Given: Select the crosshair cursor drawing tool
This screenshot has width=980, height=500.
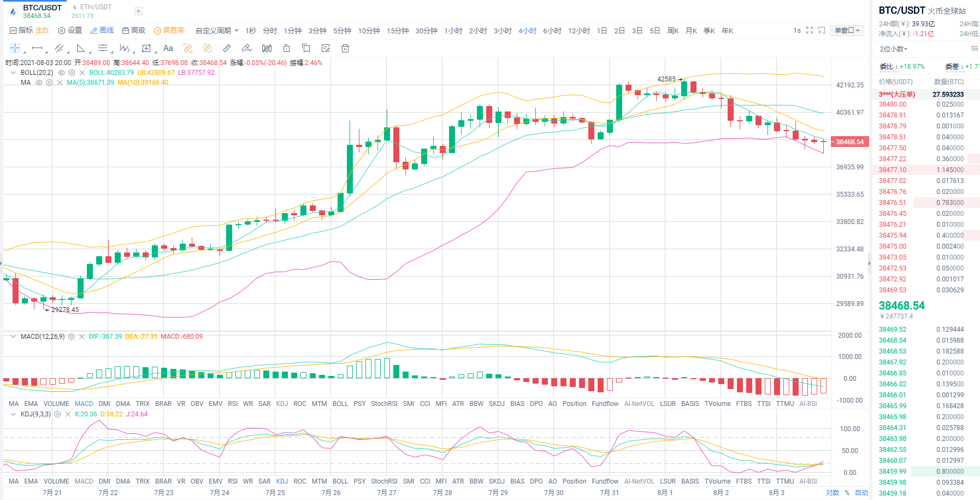Looking at the screenshot, I should click(x=15, y=48).
